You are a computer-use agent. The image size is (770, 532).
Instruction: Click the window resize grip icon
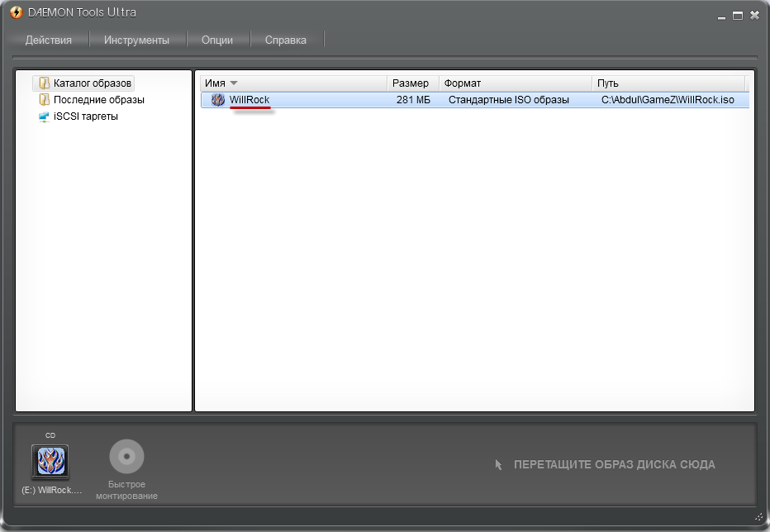(759, 515)
